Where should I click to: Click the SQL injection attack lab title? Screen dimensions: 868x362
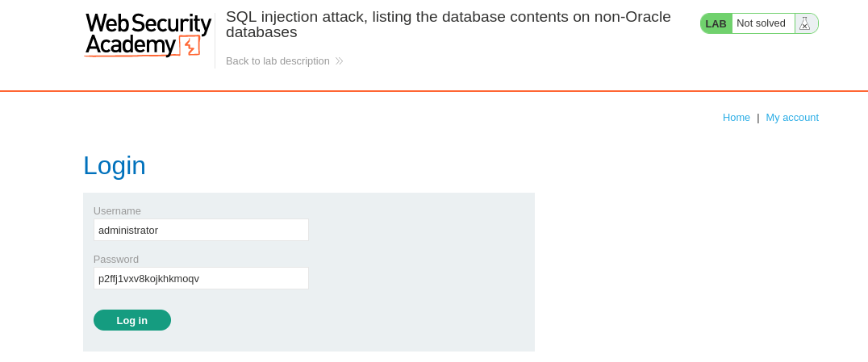pyautogui.click(x=449, y=24)
